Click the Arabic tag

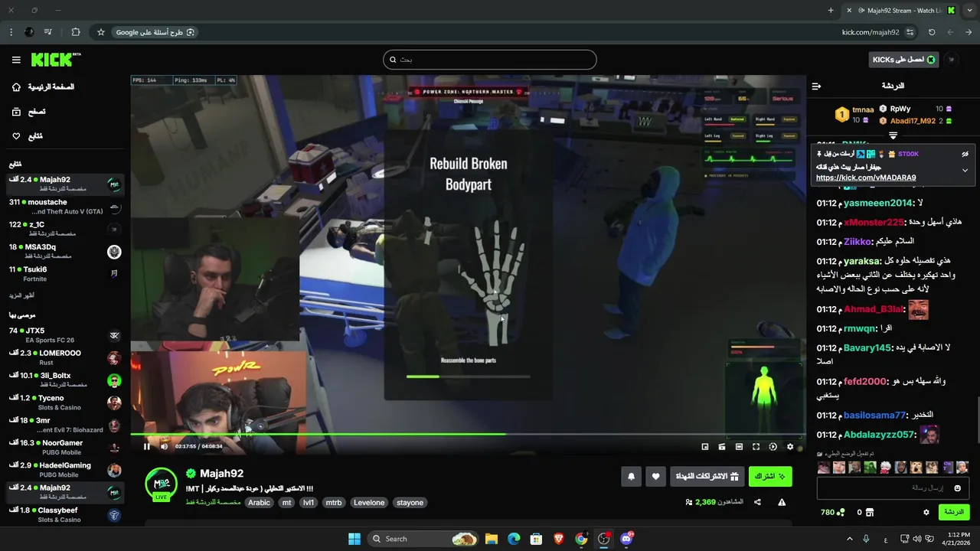click(259, 503)
